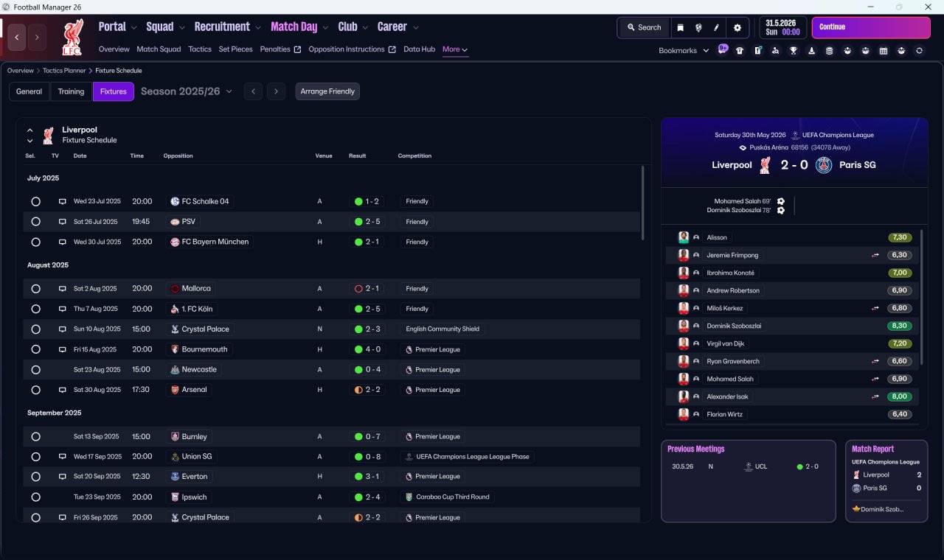Click the shirt icon in the bookmarks bar
The height and width of the screenshot is (560, 944).
[740, 51]
